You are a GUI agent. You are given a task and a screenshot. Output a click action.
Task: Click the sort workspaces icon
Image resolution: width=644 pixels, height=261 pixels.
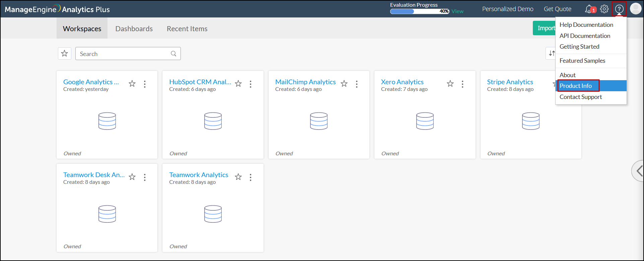[551, 53]
